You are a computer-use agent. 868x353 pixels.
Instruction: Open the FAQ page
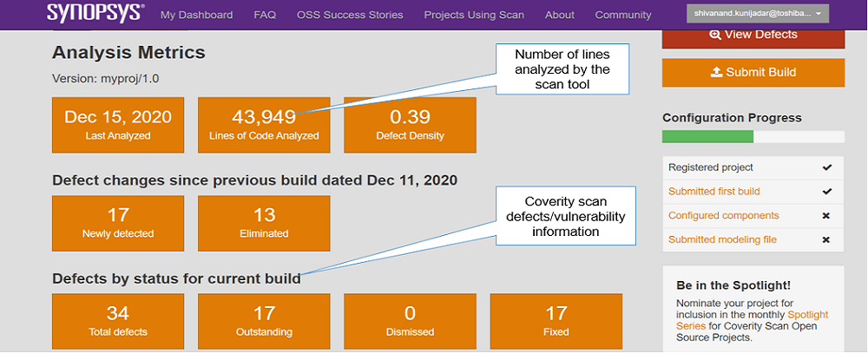click(265, 15)
